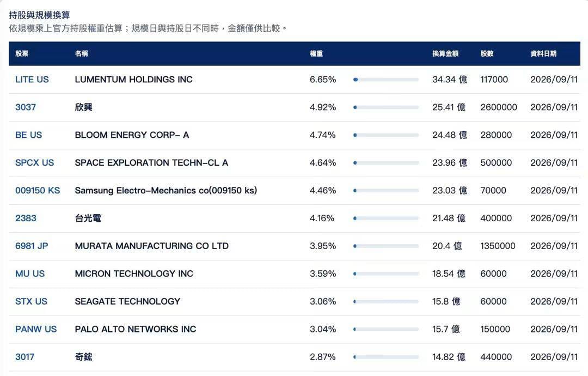The image size is (588, 376).
Task: Select SPACE EXPLORATION TECHN-CL A name
Action: click(x=151, y=163)
